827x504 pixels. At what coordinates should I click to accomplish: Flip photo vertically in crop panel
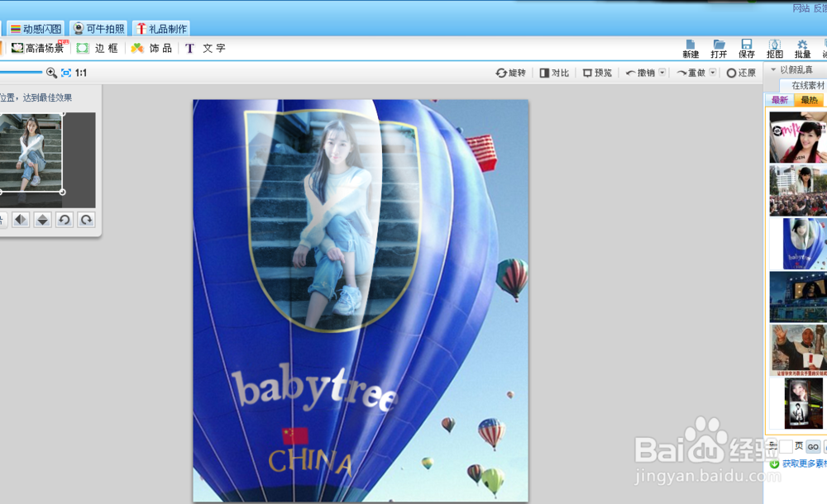(x=43, y=219)
